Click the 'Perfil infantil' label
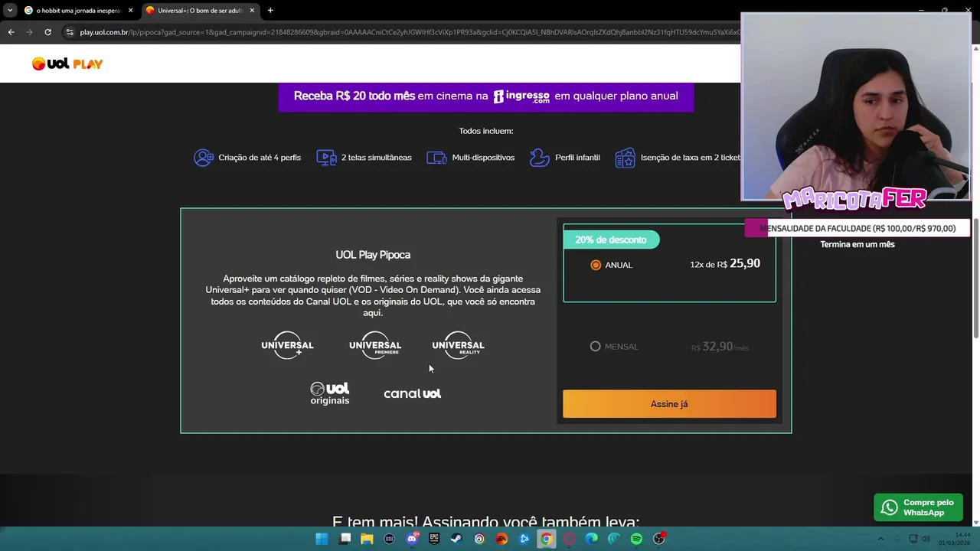Image resolution: width=980 pixels, height=551 pixels. pyautogui.click(x=577, y=158)
